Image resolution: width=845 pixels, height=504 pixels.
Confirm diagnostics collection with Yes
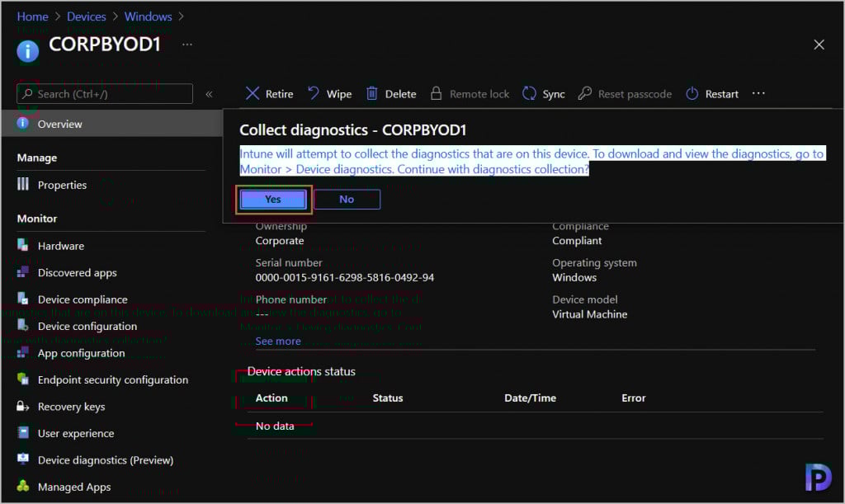273,200
